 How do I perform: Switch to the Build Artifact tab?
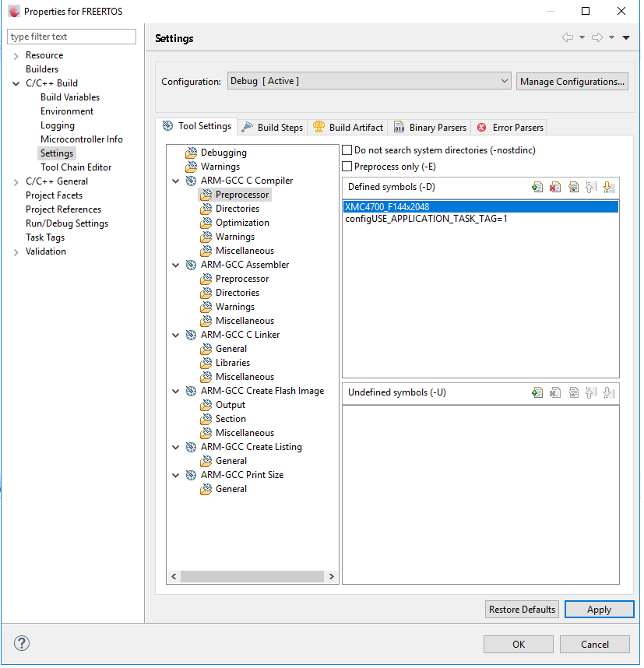pyautogui.click(x=348, y=128)
